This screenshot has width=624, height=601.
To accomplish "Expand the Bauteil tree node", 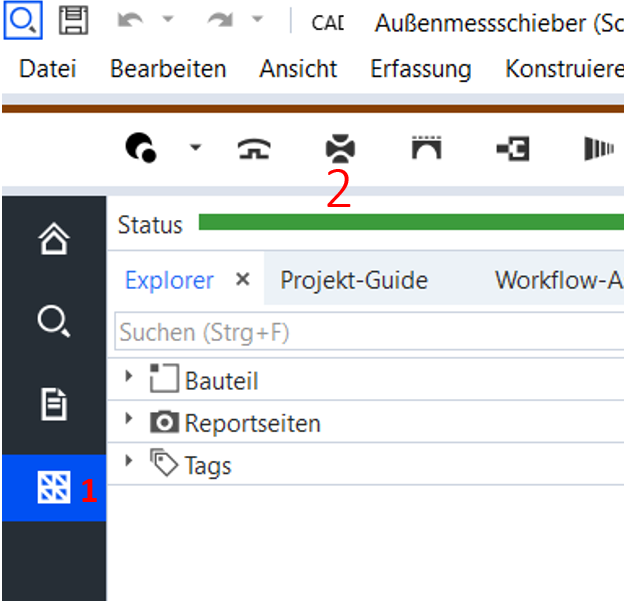I will (128, 376).
